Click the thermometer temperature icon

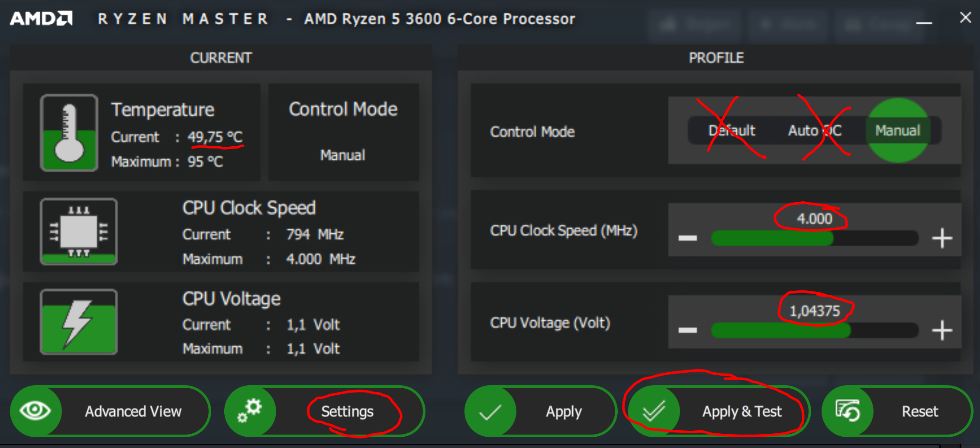[69, 132]
